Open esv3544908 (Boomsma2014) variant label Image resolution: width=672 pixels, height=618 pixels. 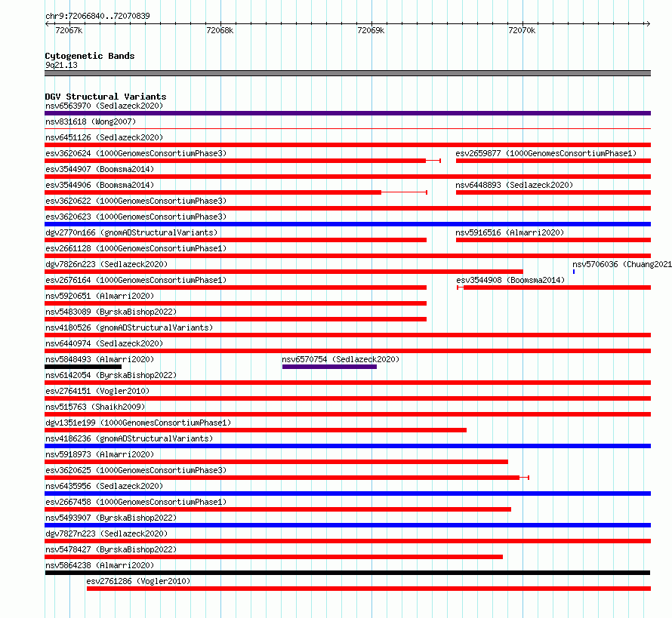tap(510, 280)
